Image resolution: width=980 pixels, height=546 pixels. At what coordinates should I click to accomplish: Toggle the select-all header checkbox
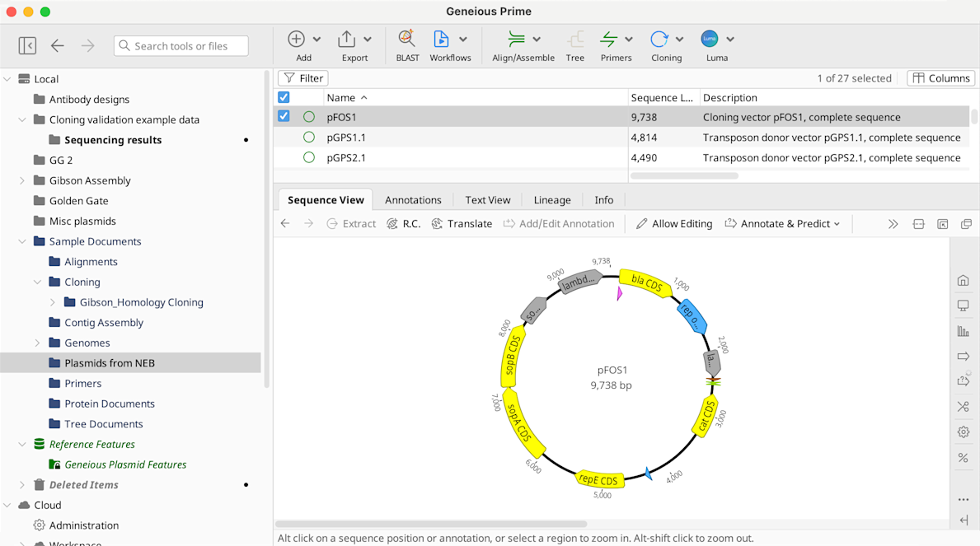284,97
